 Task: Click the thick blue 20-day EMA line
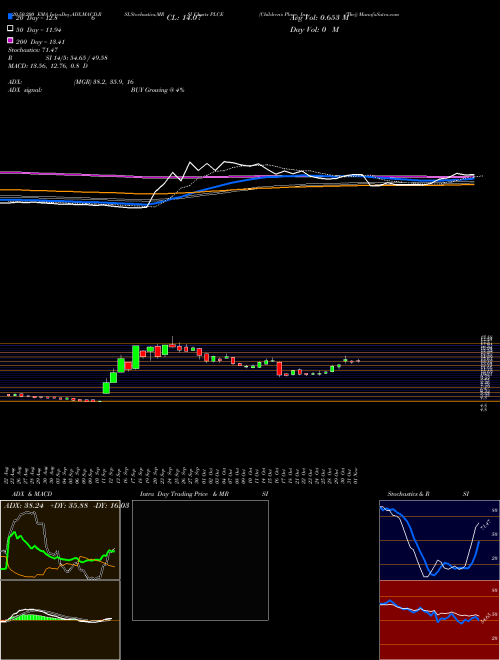pyautogui.click(x=236, y=181)
